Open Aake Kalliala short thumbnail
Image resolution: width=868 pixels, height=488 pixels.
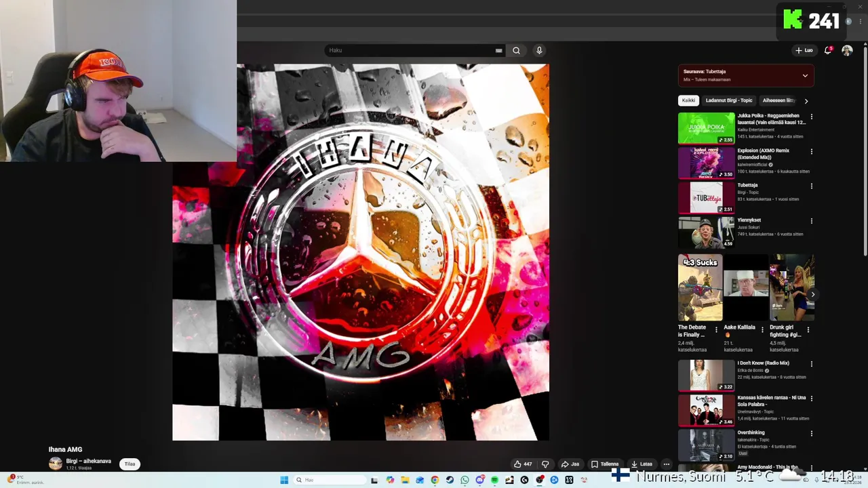pyautogui.click(x=746, y=287)
